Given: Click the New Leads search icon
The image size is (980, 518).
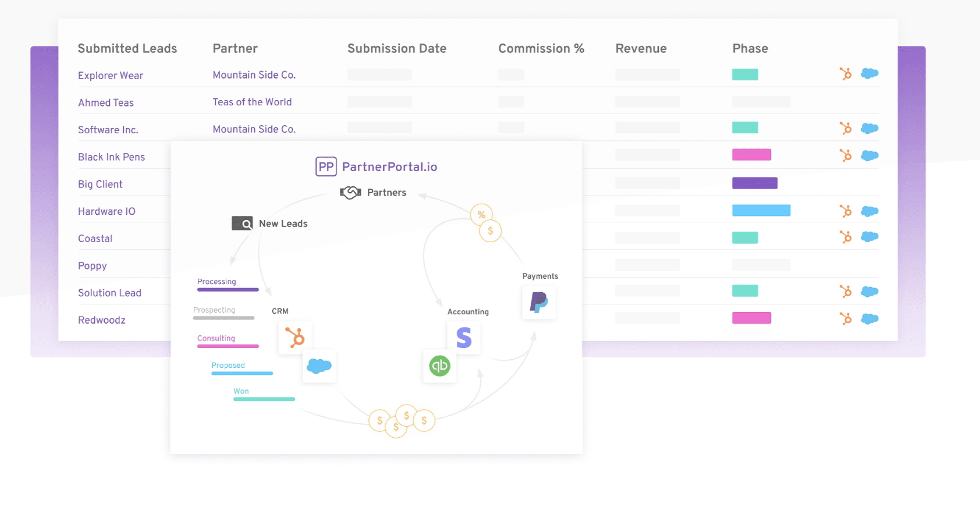Looking at the screenshot, I should 242,223.
